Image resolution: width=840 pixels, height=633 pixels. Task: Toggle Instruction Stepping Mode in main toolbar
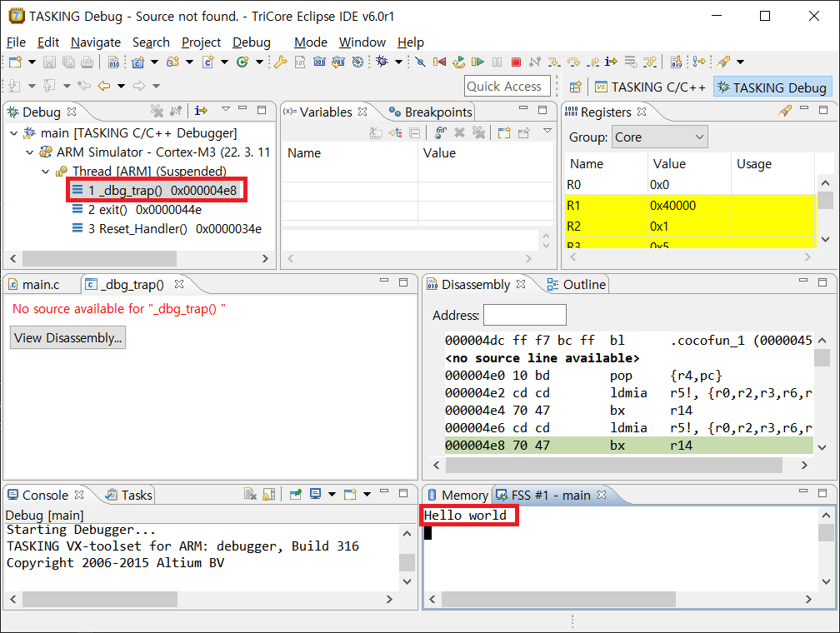611,62
